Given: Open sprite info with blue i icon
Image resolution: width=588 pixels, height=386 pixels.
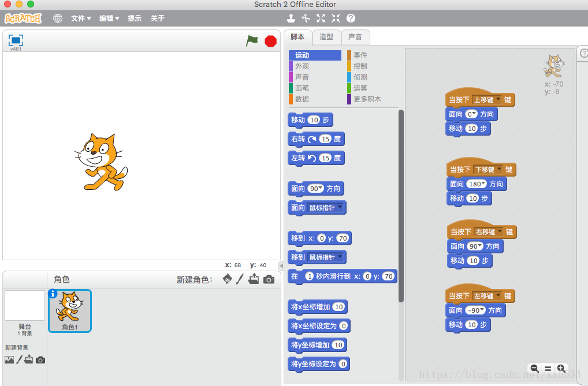Looking at the screenshot, I should click(53, 294).
